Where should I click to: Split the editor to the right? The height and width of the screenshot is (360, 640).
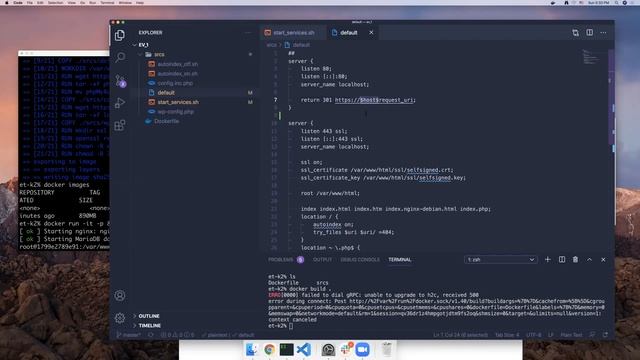(x=590, y=33)
